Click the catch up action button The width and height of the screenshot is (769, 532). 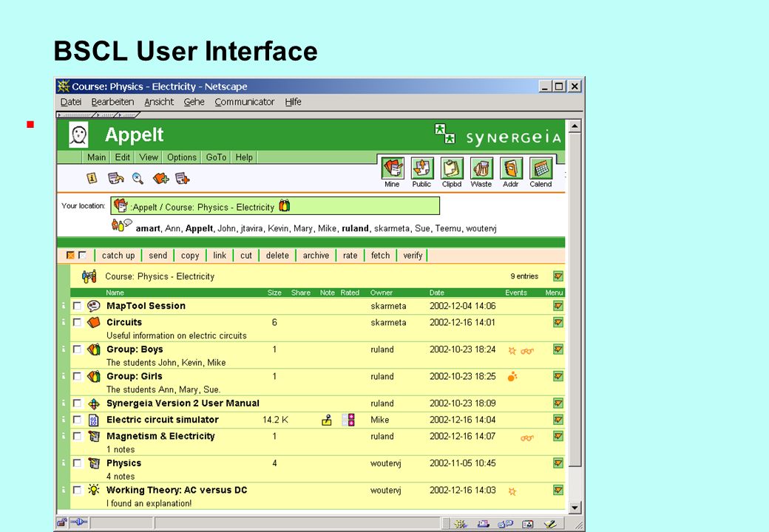pyautogui.click(x=118, y=255)
